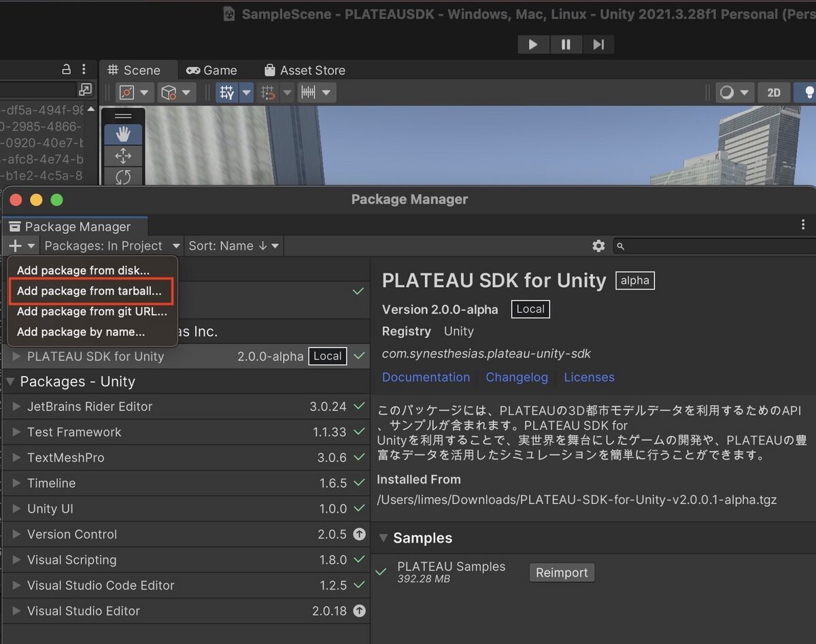Image resolution: width=816 pixels, height=644 pixels.
Task: Toggle scene grid visibility
Action: (228, 92)
